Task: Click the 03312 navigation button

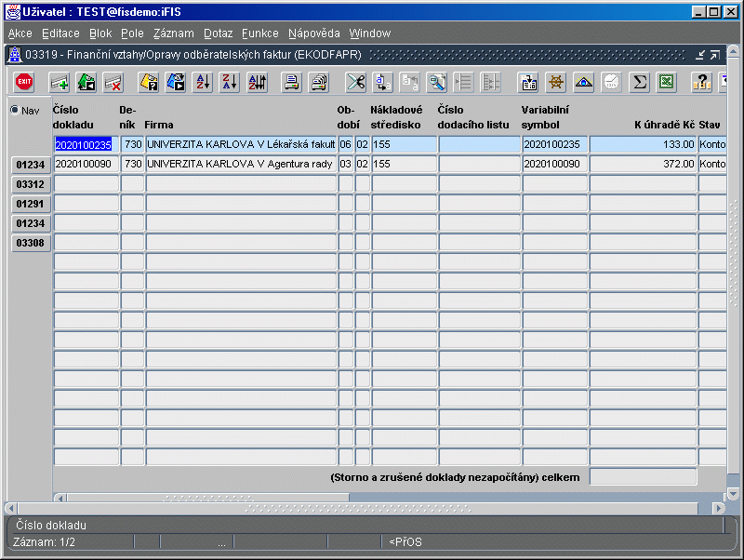Action: pyautogui.click(x=31, y=184)
